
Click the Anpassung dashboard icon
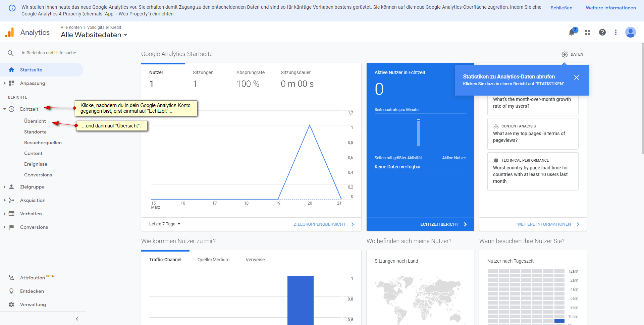tap(11, 83)
